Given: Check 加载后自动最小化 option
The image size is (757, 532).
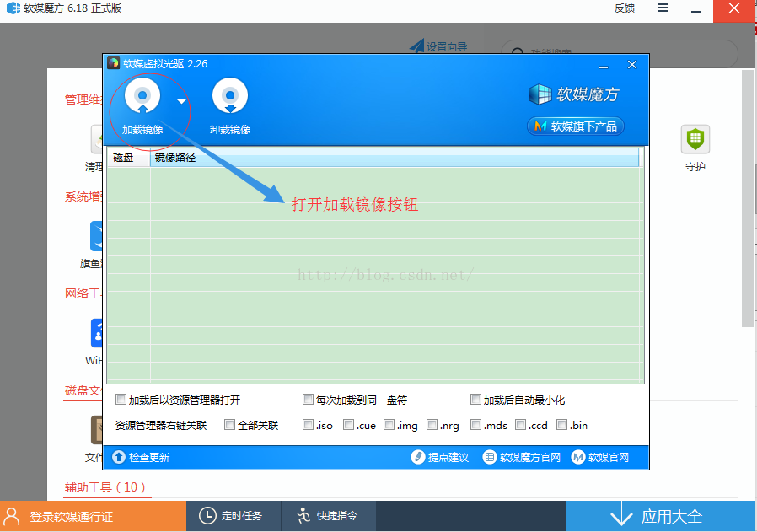Looking at the screenshot, I should [475, 400].
